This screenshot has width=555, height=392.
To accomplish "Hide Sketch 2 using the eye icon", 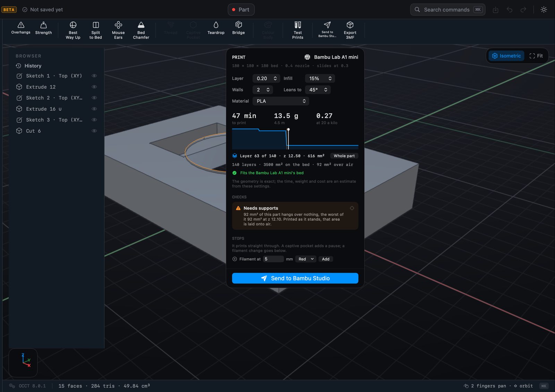I will click(94, 98).
